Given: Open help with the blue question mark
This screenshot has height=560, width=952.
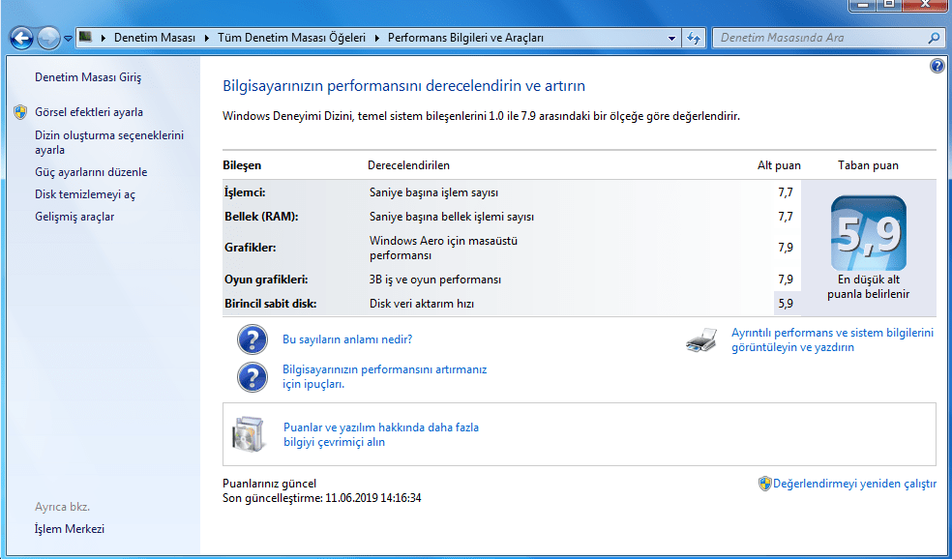Looking at the screenshot, I should coord(937,66).
